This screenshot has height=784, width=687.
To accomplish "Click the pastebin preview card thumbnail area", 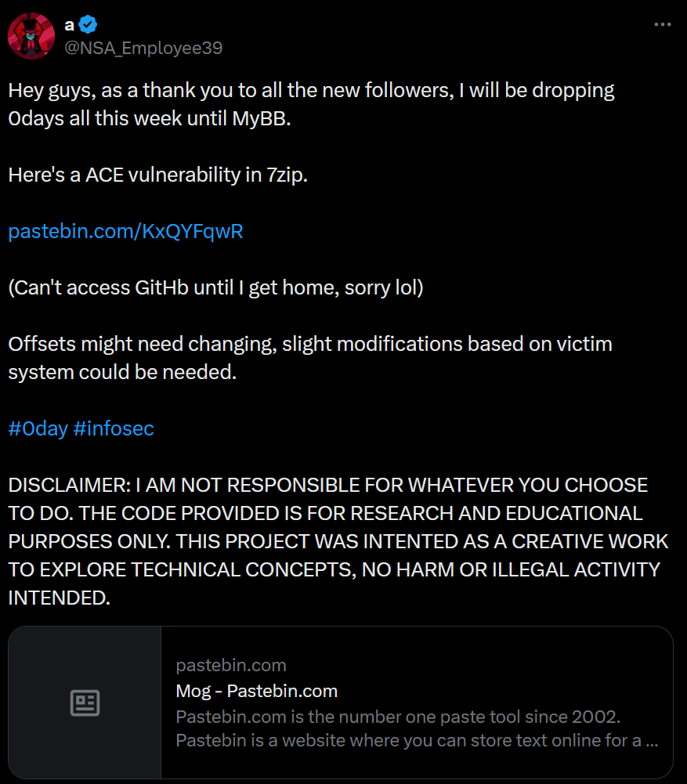I will coord(84,703).
